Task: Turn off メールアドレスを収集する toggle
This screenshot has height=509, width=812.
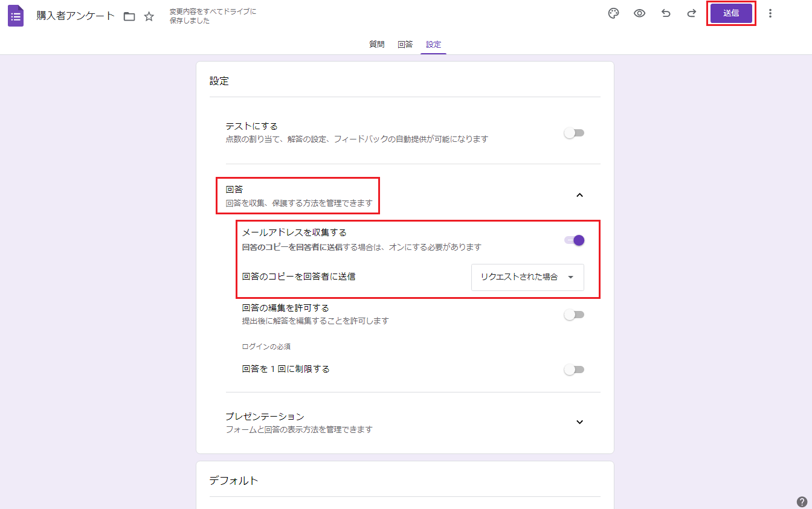Action: tap(574, 240)
